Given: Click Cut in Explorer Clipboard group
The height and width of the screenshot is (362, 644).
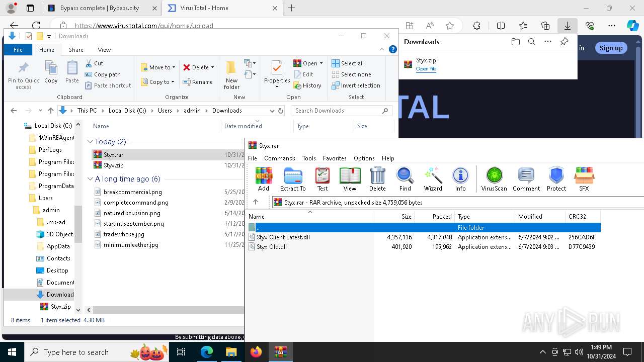Looking at the screenshot, I should pyautogui.click(x=94, y=63).
